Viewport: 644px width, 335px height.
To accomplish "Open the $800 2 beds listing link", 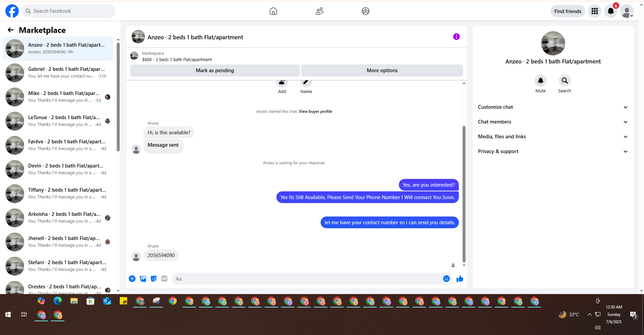I will (177, 60).
